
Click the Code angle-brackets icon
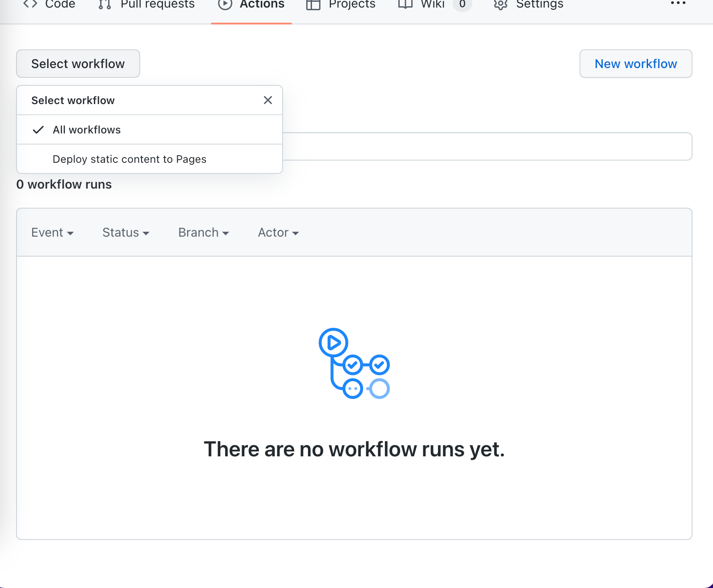[31, 4]
